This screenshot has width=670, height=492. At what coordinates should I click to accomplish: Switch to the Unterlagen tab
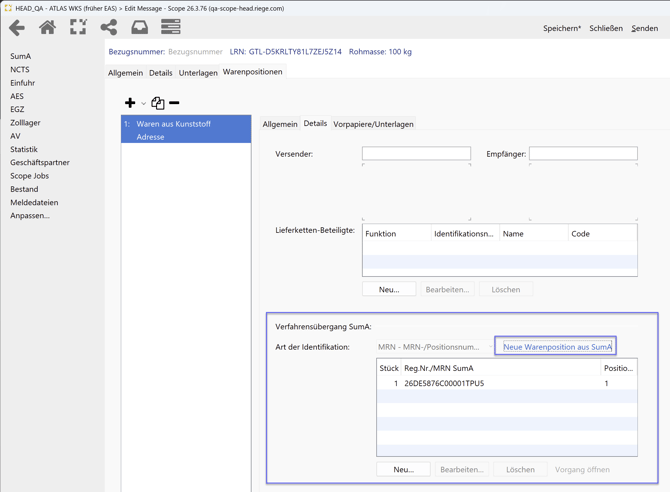(x=198, y=73)
